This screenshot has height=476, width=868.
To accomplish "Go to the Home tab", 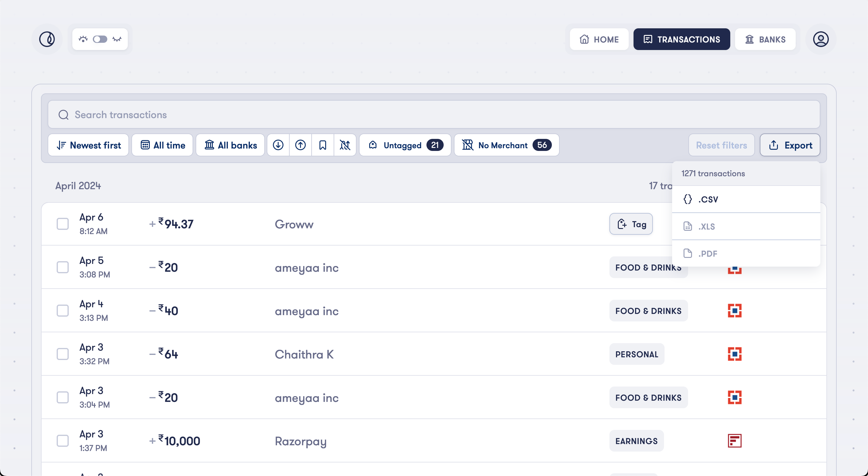I will click(599, 39).
